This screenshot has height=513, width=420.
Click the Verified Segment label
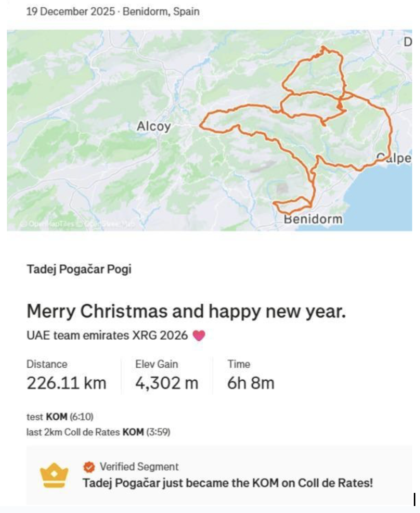pos(139,467)
